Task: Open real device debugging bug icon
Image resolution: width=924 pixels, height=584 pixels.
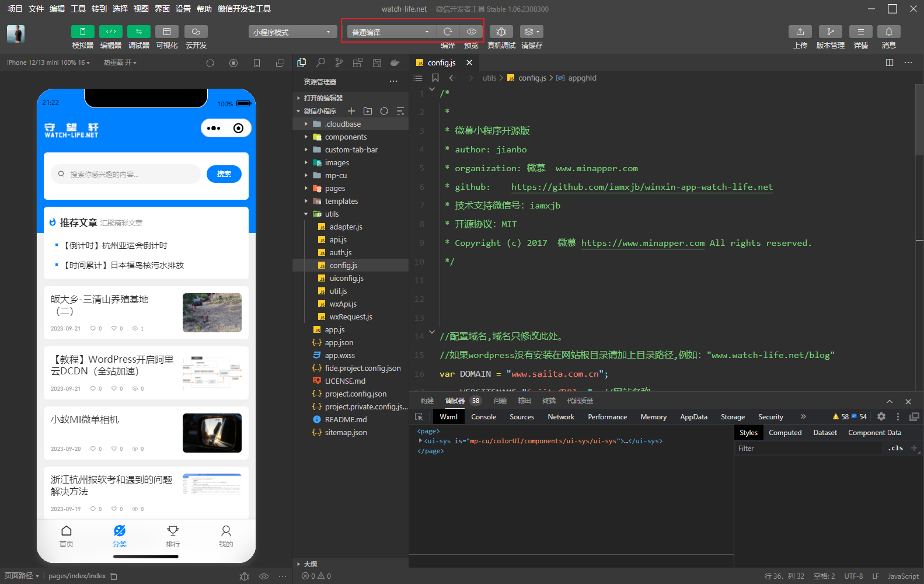Action: (x=501, y=32)
